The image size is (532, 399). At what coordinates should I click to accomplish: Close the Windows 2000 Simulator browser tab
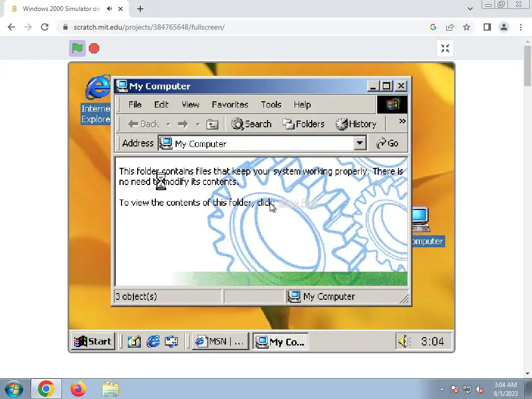pyautogui.click(x=121, y=9)
